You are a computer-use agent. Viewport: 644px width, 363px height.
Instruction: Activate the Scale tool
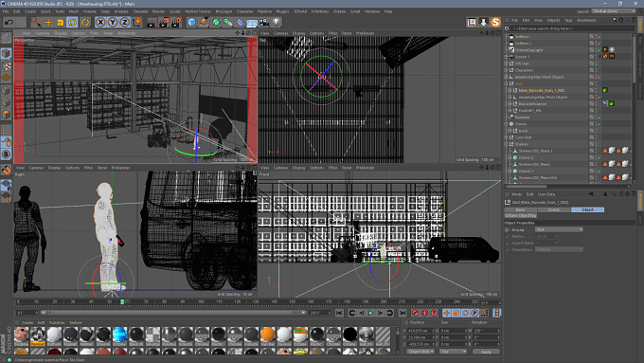(x=61, y=22)
